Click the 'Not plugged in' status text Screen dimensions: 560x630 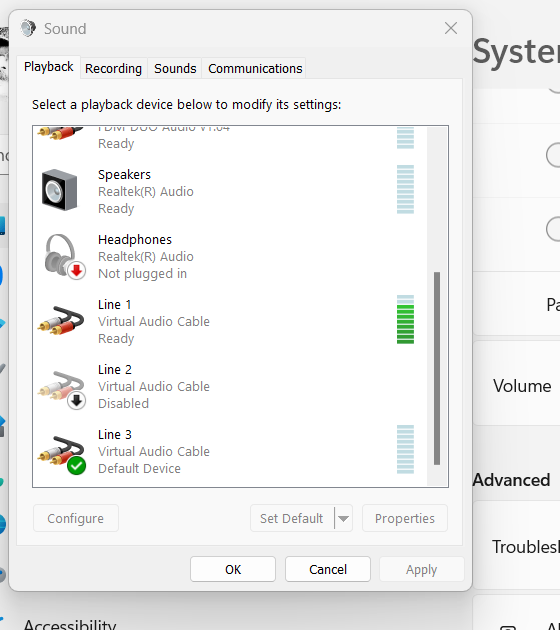pyautogui.click(x=143, y=274)
